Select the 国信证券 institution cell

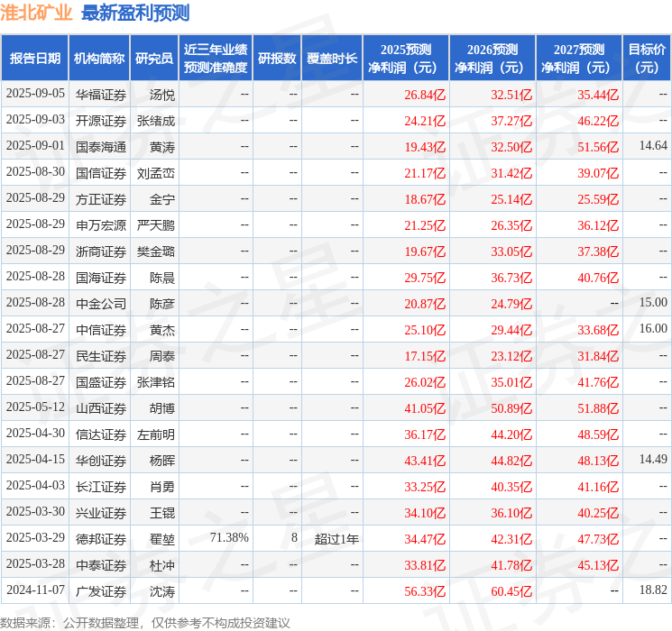click(x=101, y=173)
